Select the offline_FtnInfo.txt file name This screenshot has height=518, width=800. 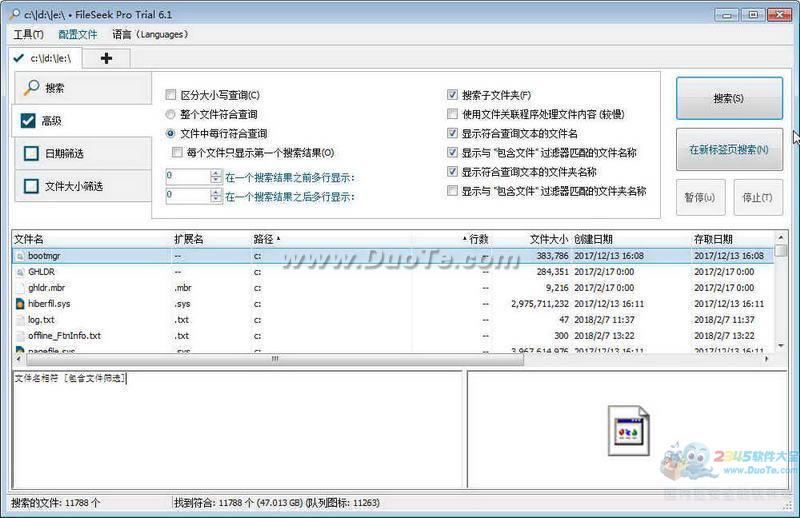pyautogui.click(x=64, y=336)
